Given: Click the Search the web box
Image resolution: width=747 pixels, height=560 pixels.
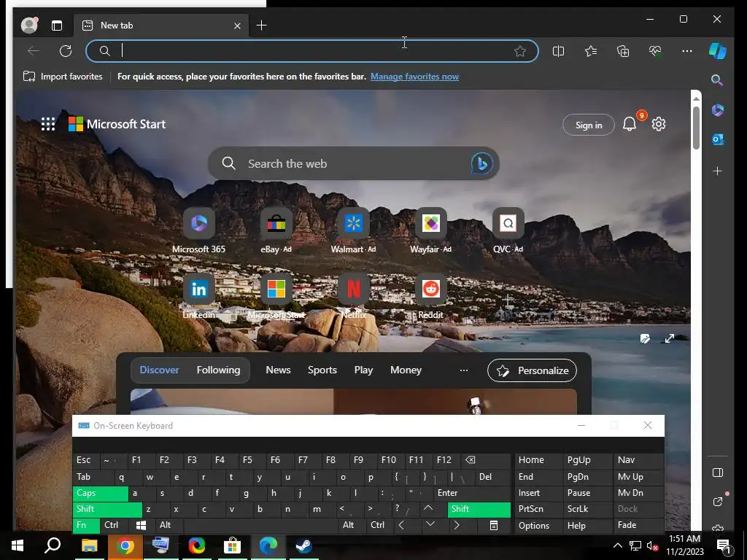Looking at the screenshot, I should [x=354, y=163].
